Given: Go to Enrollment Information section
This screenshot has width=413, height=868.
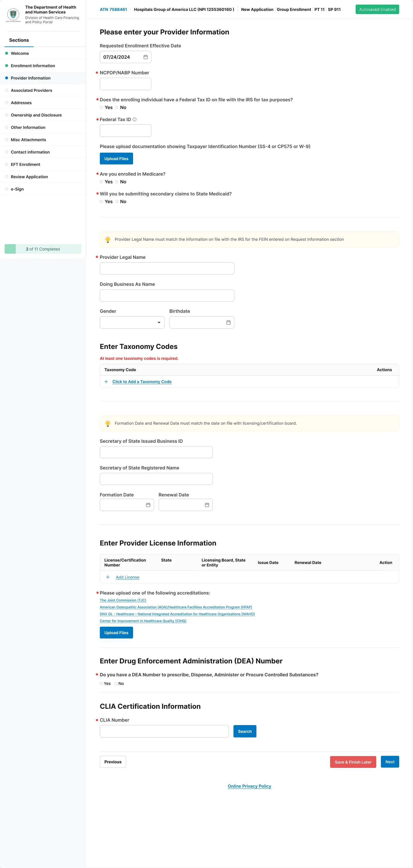Looking at the screenshot, I should [43, 66].
